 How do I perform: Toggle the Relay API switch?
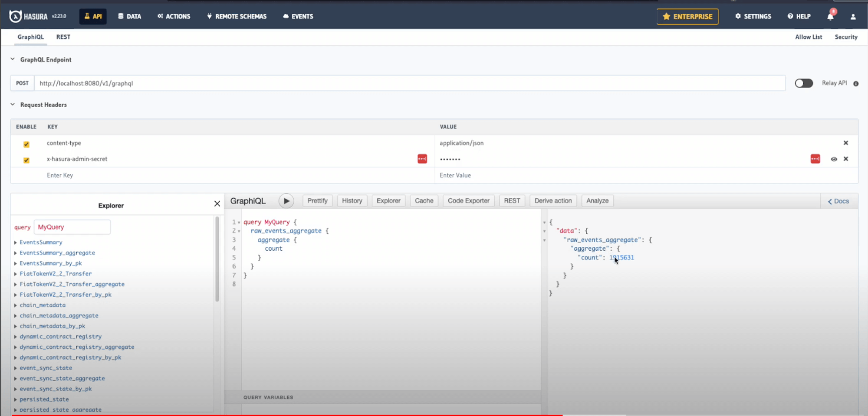(803, 83)
